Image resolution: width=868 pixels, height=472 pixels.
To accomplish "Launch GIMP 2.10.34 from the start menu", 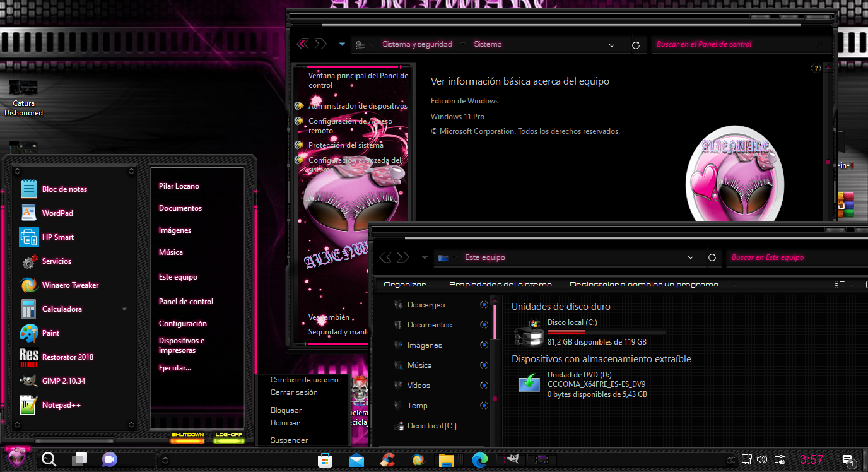I will point(65,381).
